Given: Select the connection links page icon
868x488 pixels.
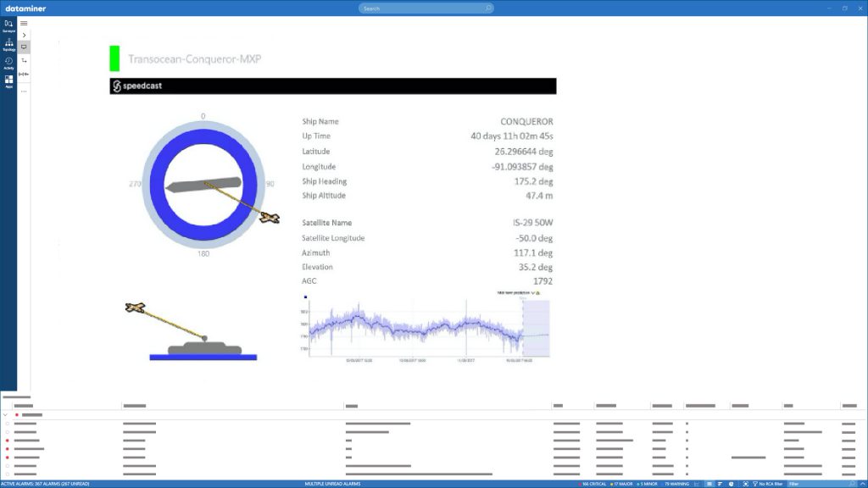Looking at the screenshot, I should [x=24, y=74].
